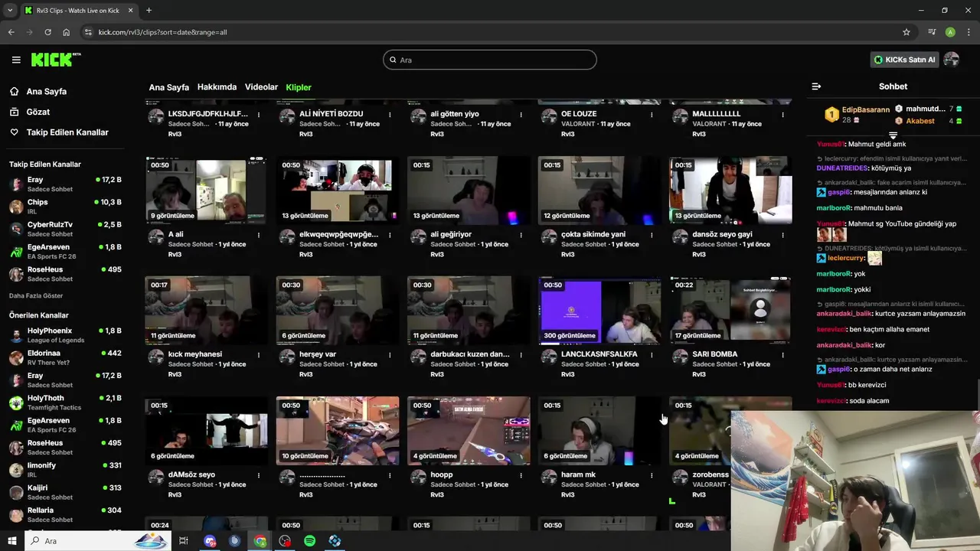
Task: Click the user profile avatar top right
Action: tap(952, 60)
